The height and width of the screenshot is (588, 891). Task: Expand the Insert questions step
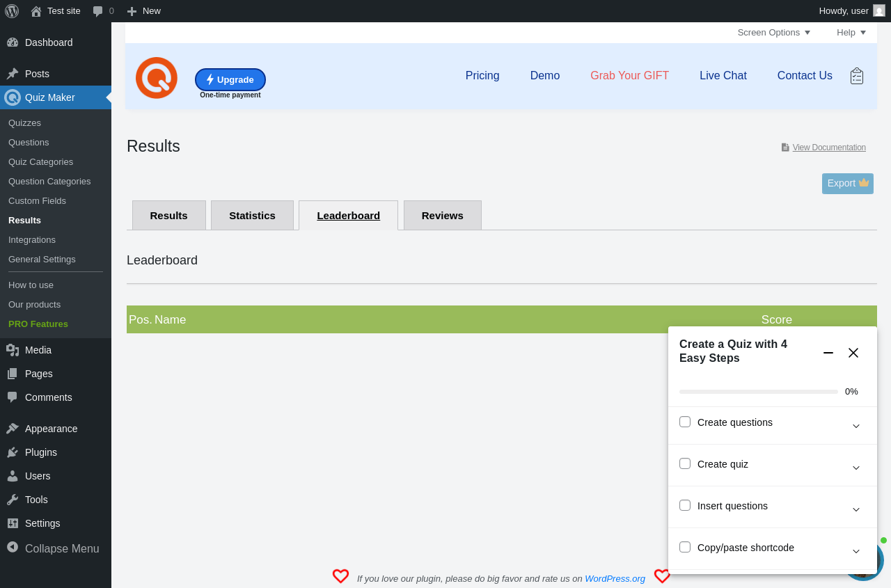point(856,509)
